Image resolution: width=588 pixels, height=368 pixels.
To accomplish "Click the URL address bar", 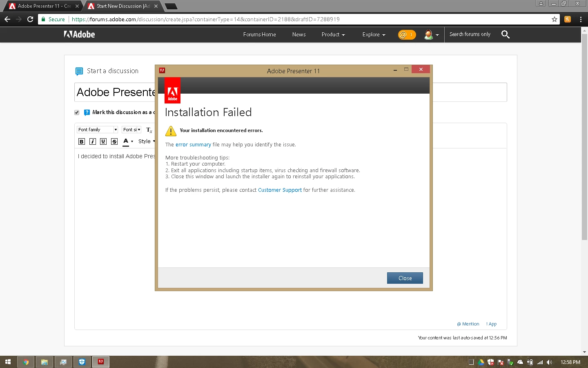I will point(298,19).
